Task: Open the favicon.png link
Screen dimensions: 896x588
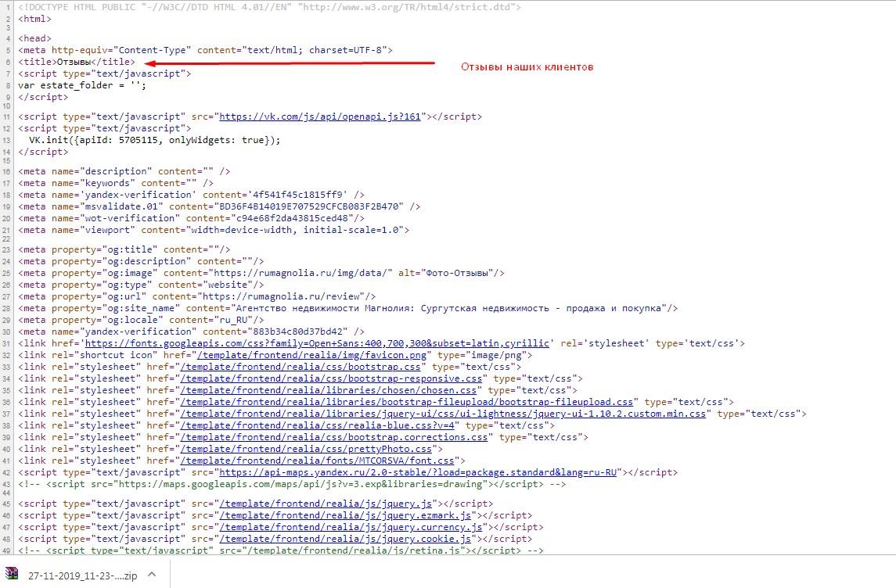Action: coord(311,355)
